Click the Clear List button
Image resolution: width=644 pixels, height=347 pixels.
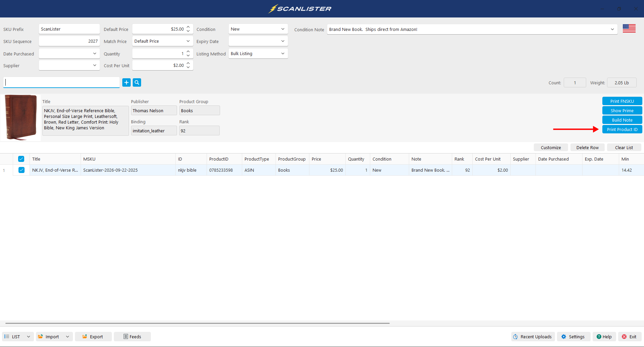point(624,147)
